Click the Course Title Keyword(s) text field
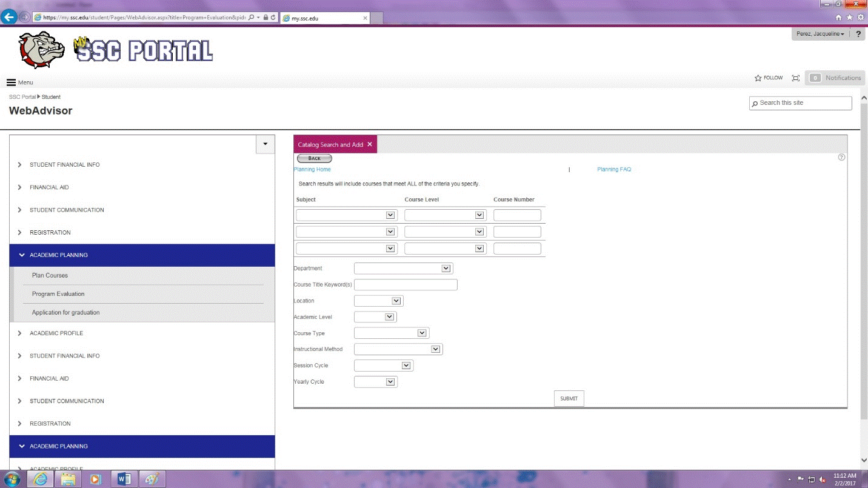Screen dimensions: 868x488 click(406, 285)
